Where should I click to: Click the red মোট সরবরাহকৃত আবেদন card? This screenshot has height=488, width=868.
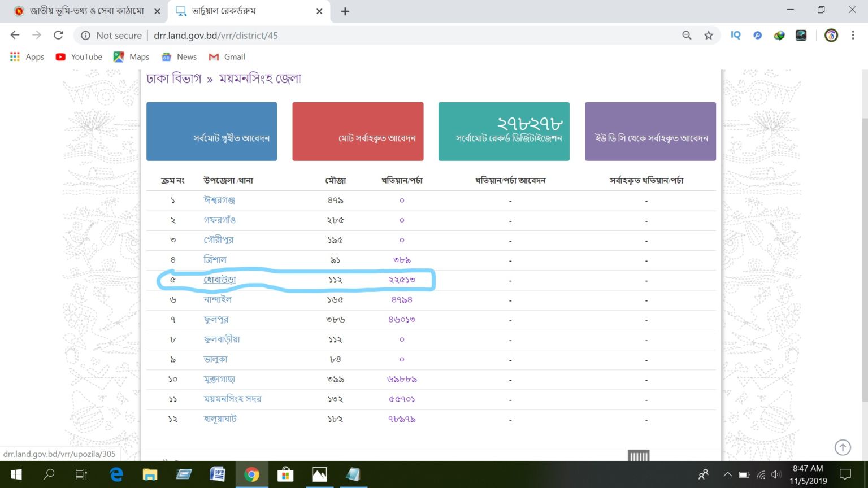point(358,132)
